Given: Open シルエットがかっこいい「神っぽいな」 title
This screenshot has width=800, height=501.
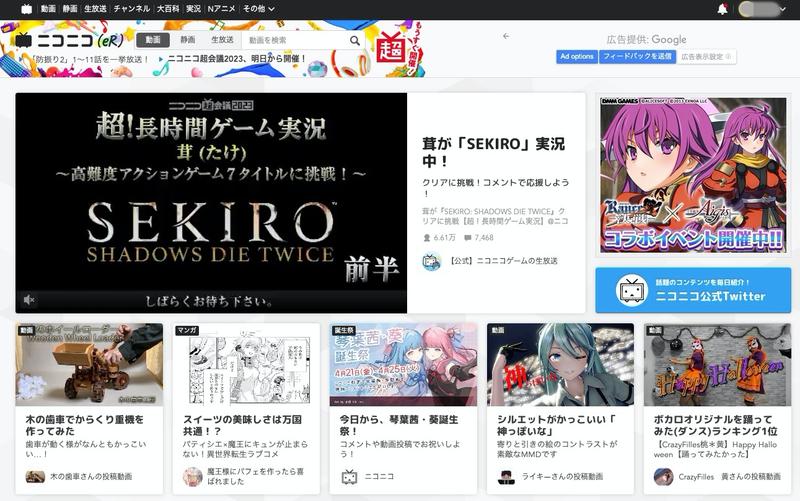Looking at the screenshot, I should [x=556, y=425].
